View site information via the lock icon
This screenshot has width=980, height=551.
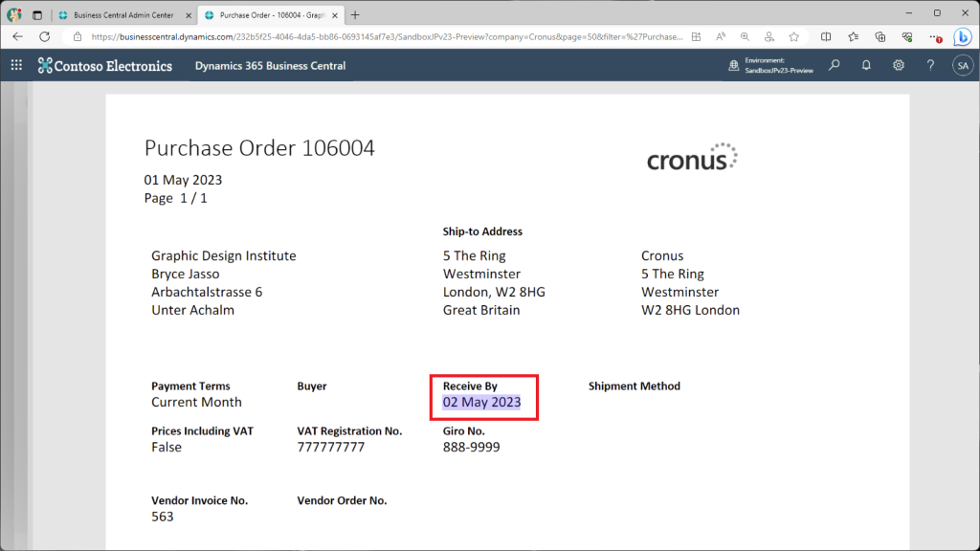tap(78, 37)
